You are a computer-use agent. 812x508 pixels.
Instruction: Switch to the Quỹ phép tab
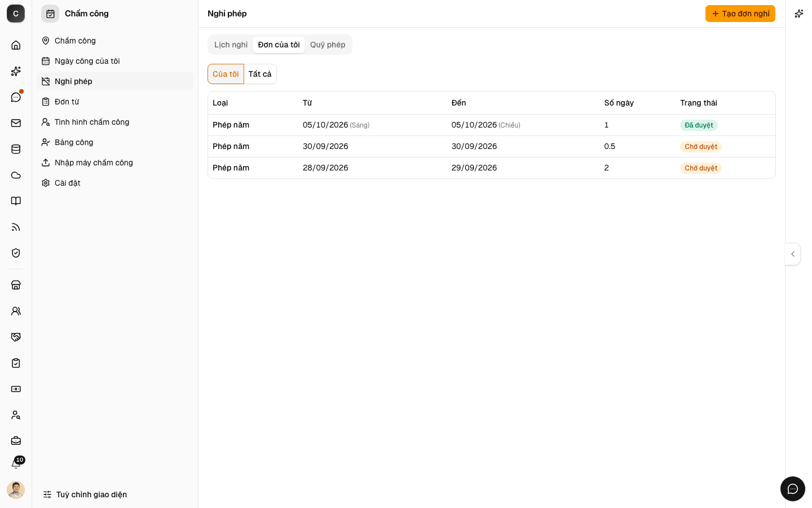[x=328, y=45]
